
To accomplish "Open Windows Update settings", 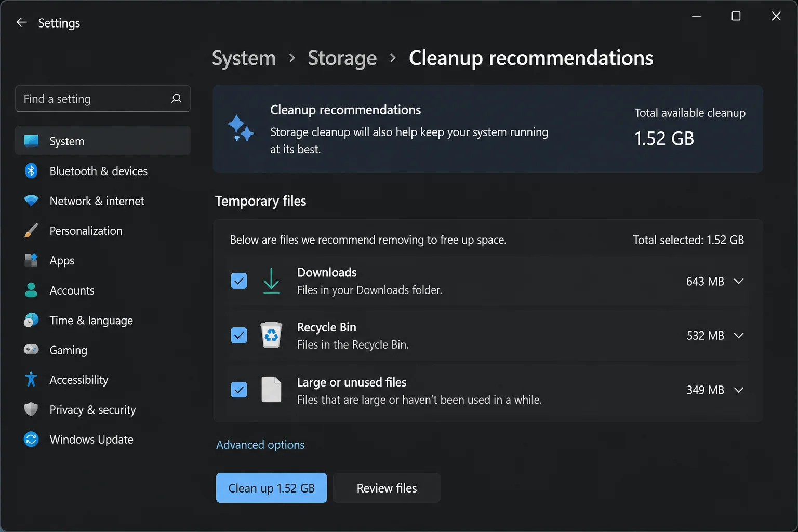I will [103, 440].
